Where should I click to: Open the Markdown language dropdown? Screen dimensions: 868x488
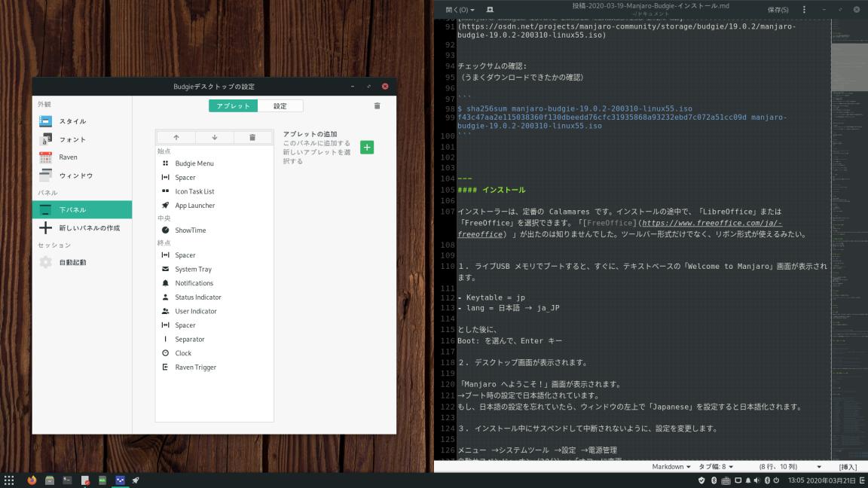point(671,466)
